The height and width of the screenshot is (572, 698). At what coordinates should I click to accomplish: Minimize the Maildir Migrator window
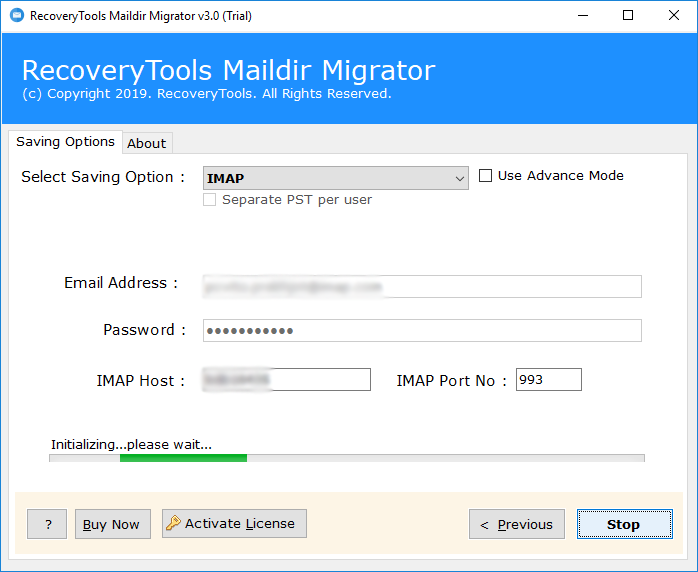tap(583, 16)
